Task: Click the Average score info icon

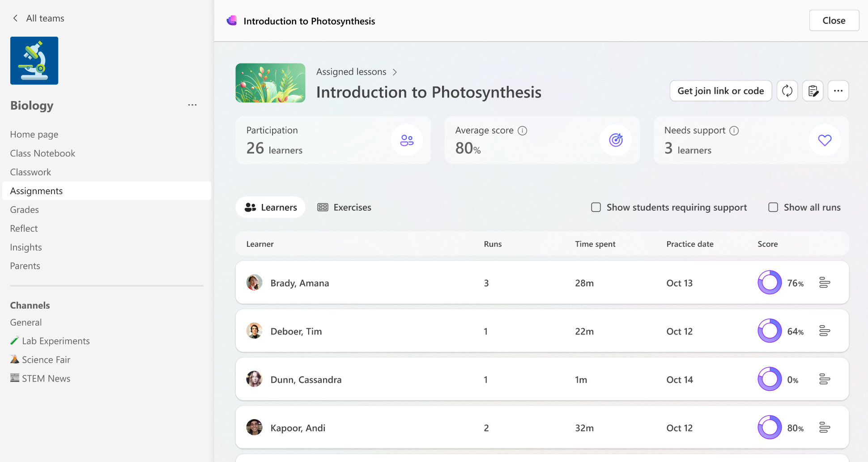Action: [522, 131]
